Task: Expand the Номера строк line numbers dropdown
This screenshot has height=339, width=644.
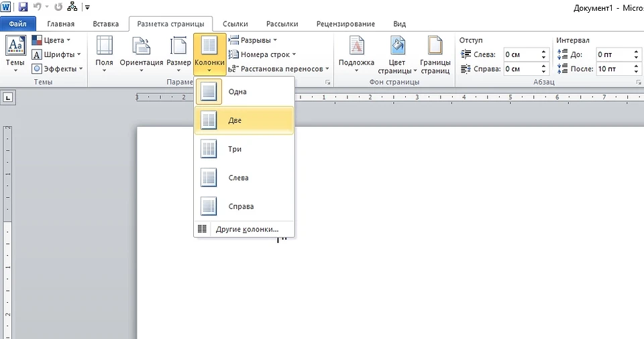Action: [x=262, y=54]
